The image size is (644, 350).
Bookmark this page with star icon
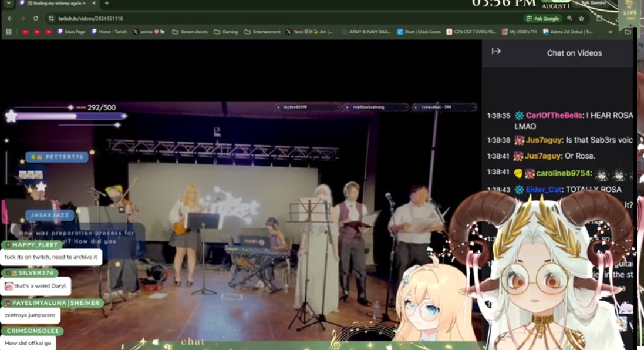click(581, 18)
